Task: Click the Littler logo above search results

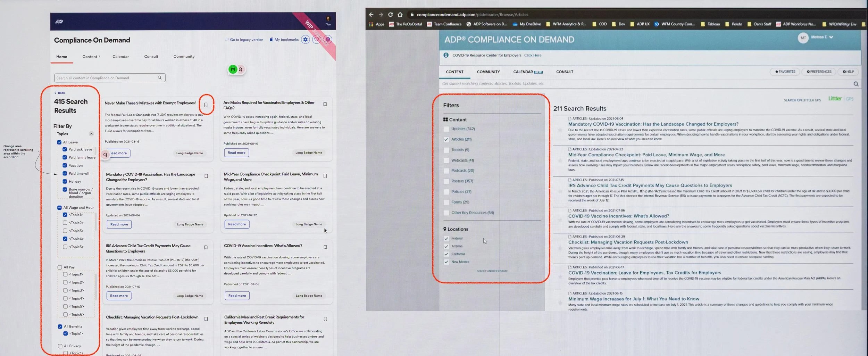Action: pyautogui.click(x=835, y=99)
